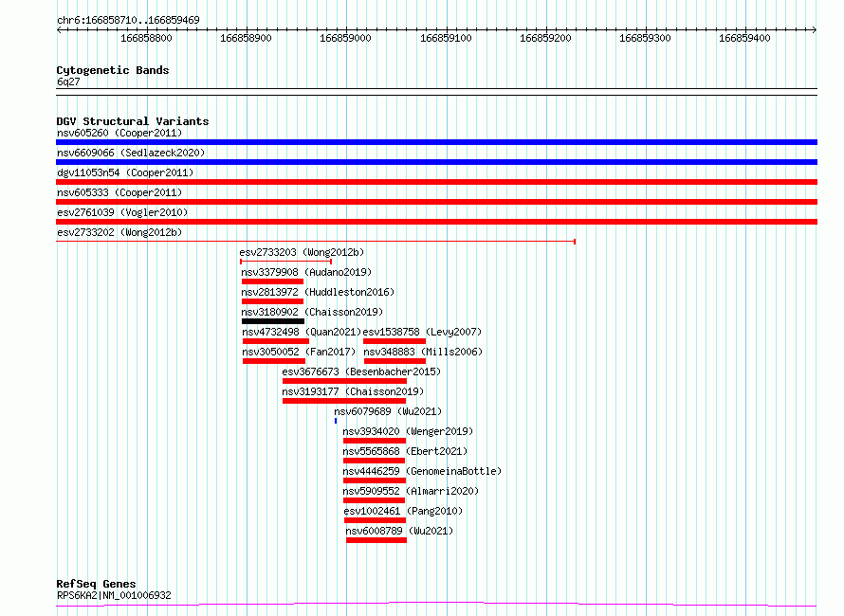
Task: Open the RPS6KA2|NM_001006932 gene label
Action: [114, 595]
